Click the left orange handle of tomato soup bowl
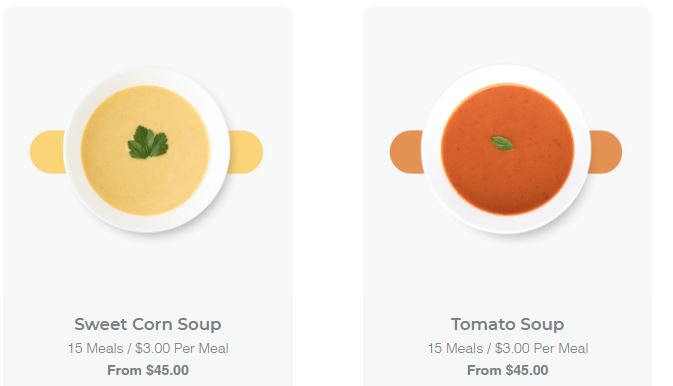673x386 pixels. tap(406, 152)
